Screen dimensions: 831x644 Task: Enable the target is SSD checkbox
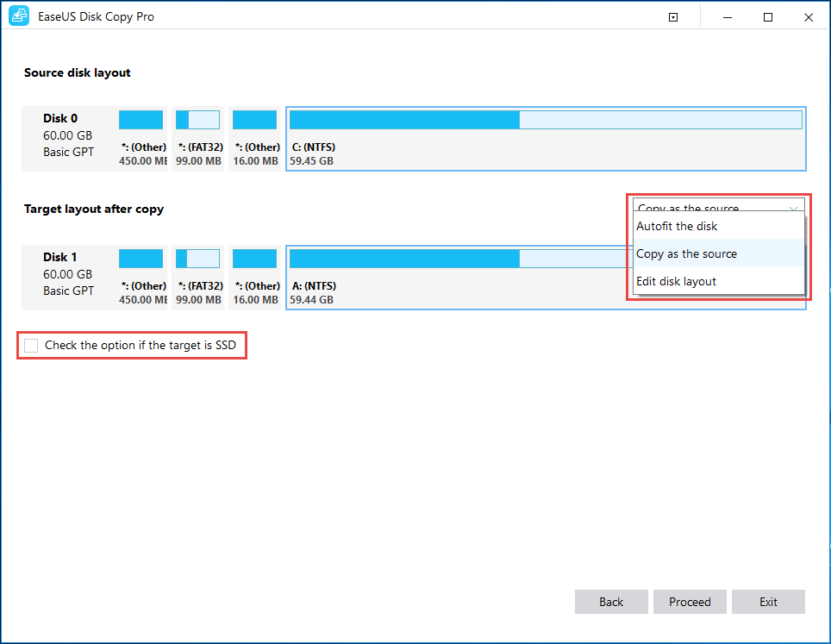pyautogui.click(x=31, y=346)
